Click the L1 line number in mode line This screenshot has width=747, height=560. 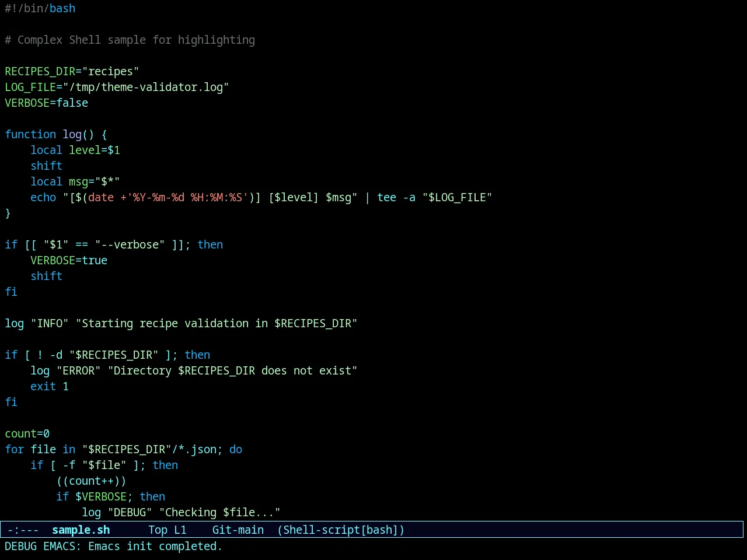click(180, 530)
